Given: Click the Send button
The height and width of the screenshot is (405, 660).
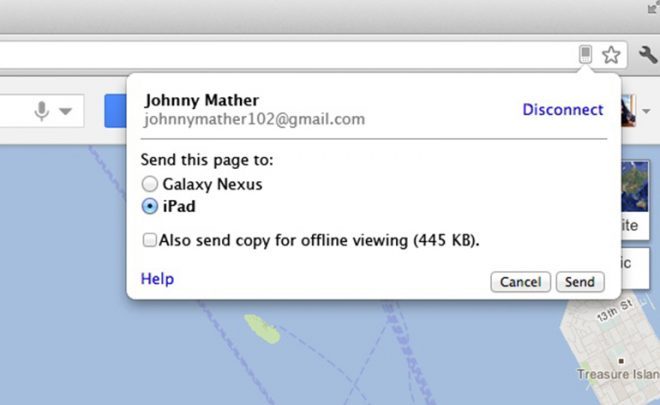Looking at the screenshot, I should click(580, 282).
